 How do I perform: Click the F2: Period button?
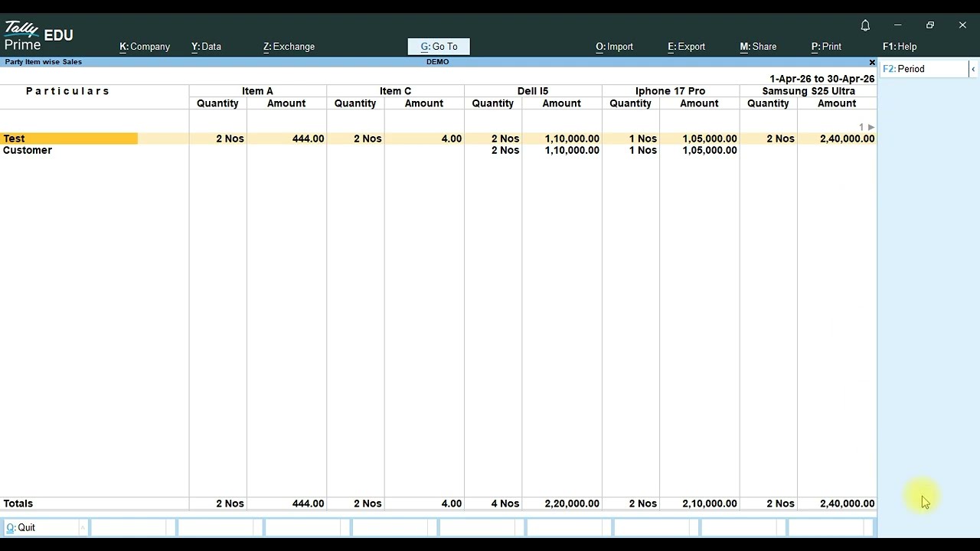(924, 69)
